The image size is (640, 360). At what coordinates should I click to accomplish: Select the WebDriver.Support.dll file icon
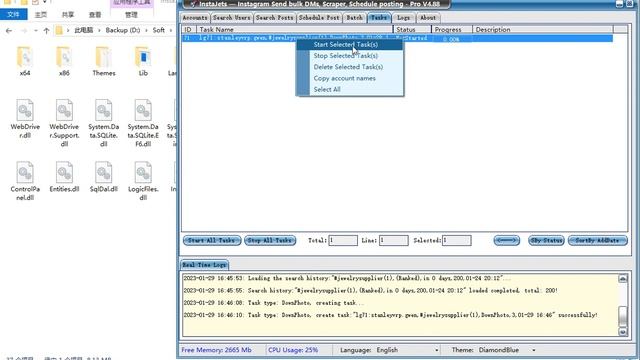click(64, 110)
